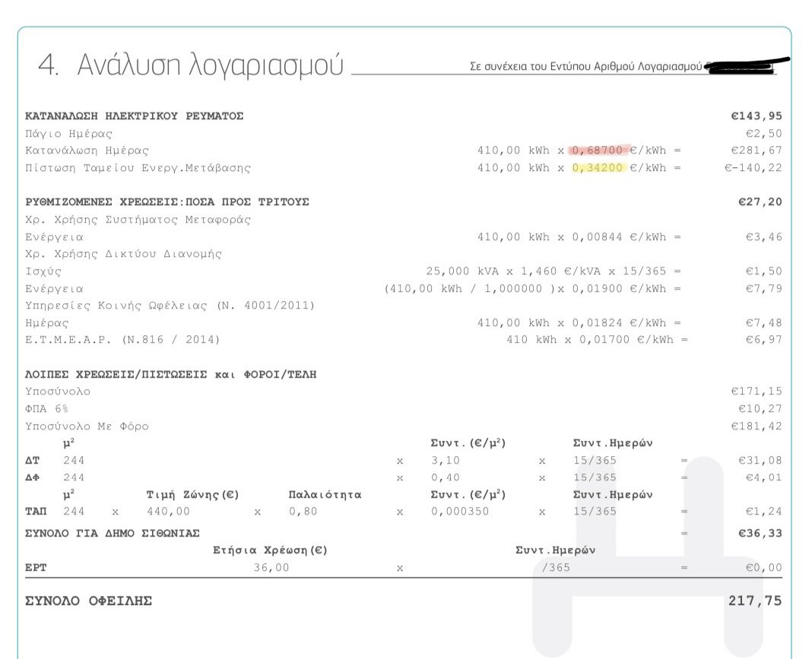The image size is (812, 659).
Task: Click the amount €7,79
Action: [763, 288]
